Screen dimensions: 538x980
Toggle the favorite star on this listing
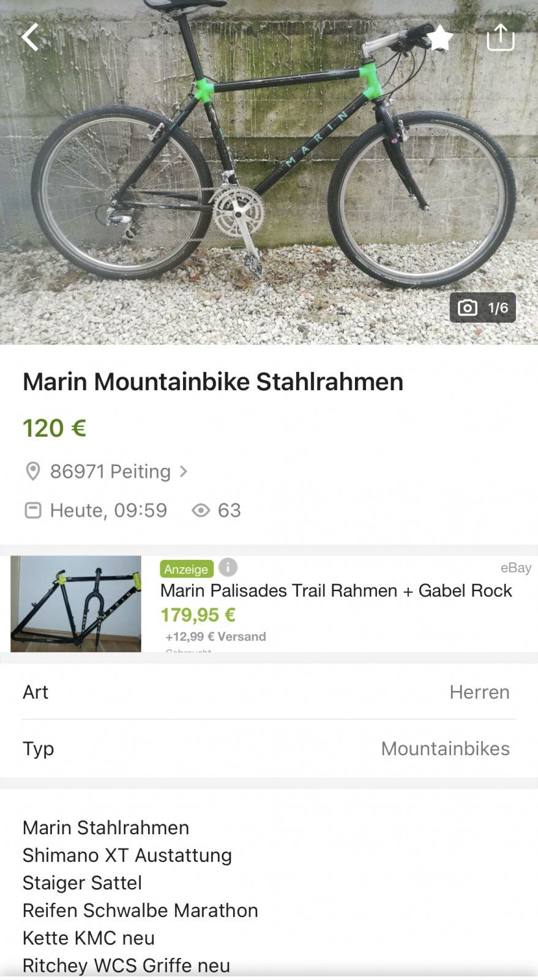click(x=439, y=38)
